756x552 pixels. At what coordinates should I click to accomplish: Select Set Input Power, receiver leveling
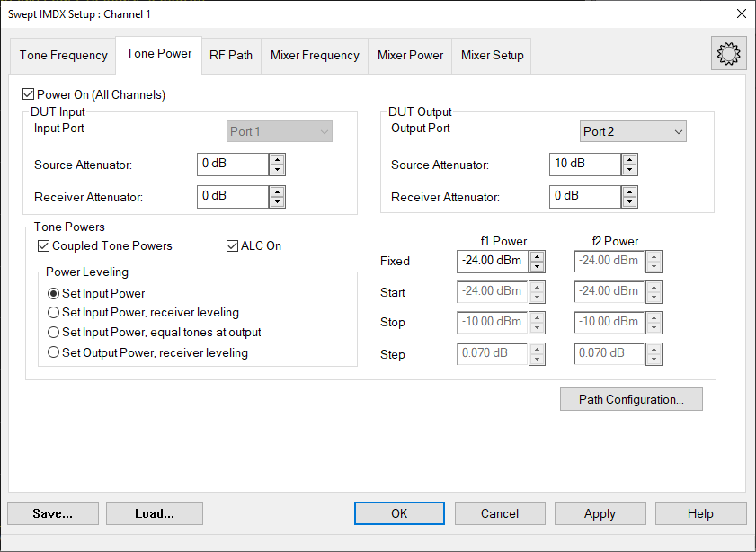coord(54,313)
